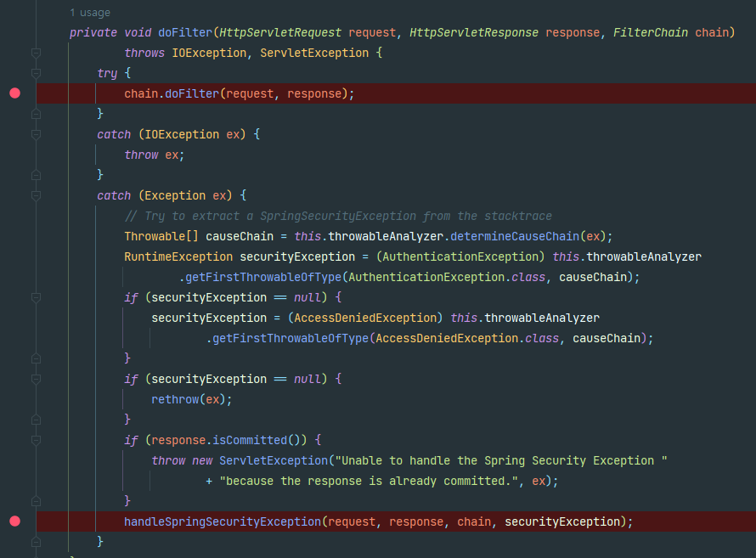Click the void return type keyword

(138, 32)
